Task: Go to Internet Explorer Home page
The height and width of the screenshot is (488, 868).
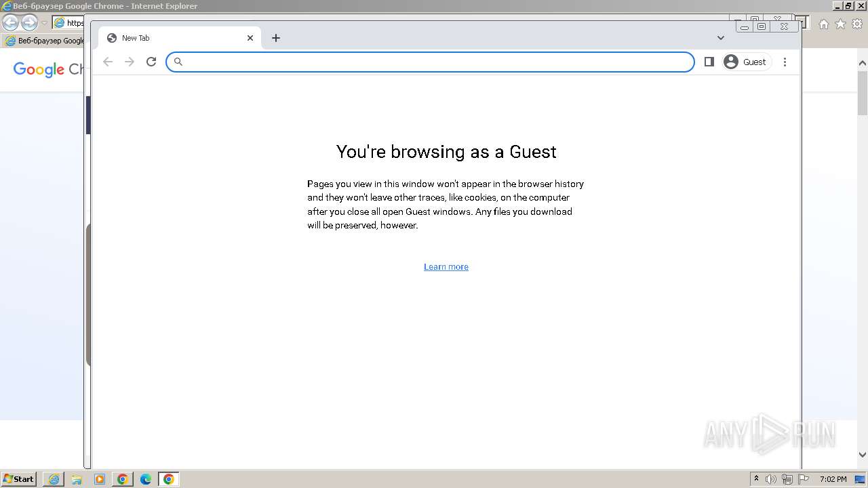Action: [x=823, y=24]
